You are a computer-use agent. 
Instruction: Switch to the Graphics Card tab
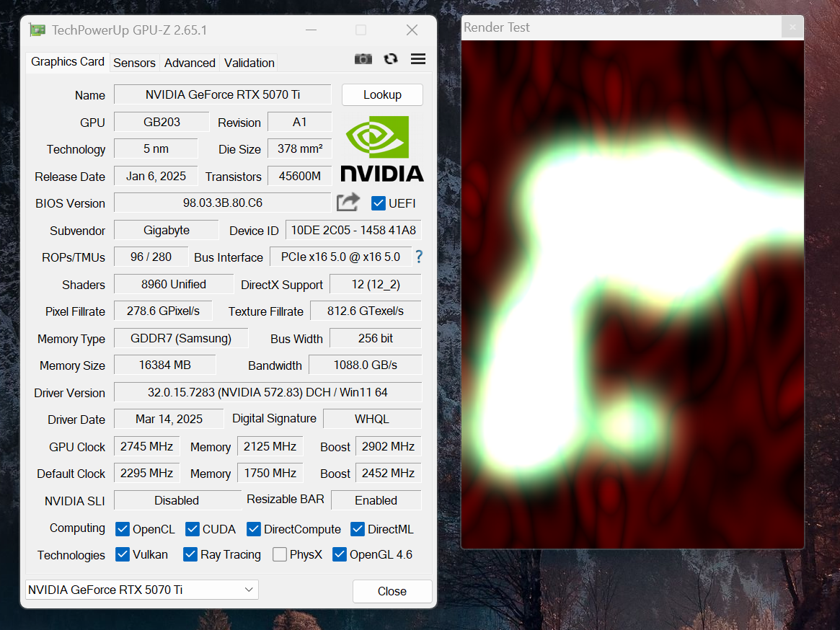68,61
